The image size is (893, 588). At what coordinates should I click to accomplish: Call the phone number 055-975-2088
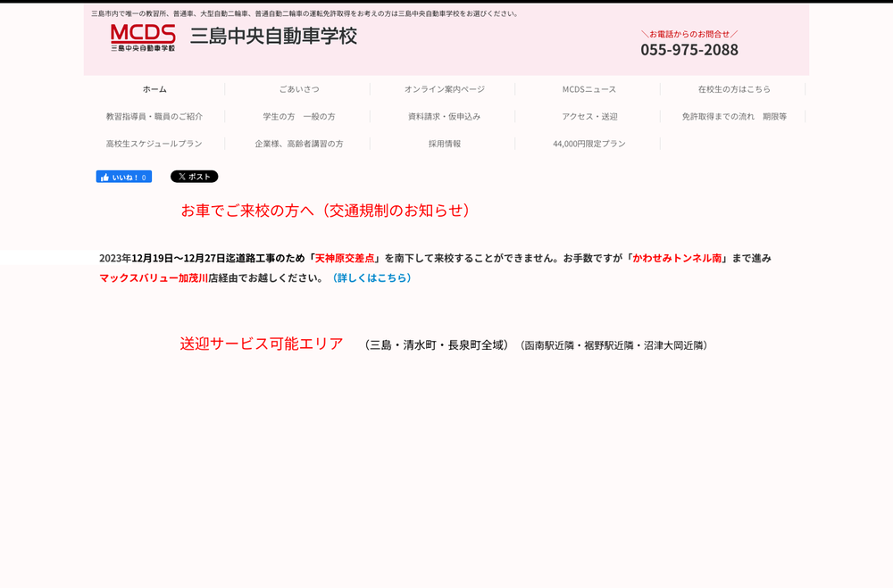(689, 50)
